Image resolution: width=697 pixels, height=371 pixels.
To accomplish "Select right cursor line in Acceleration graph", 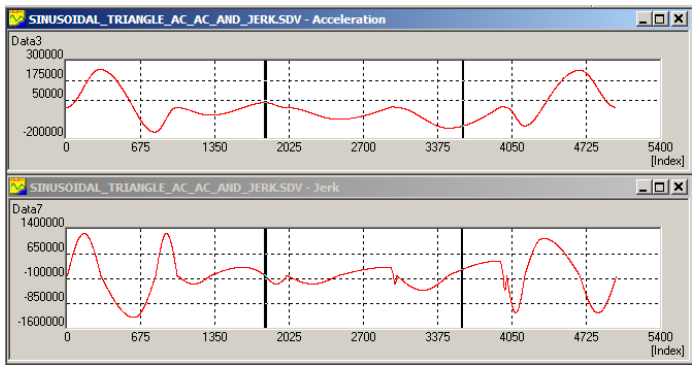I will pyautogui.click(x=463, y=99).
